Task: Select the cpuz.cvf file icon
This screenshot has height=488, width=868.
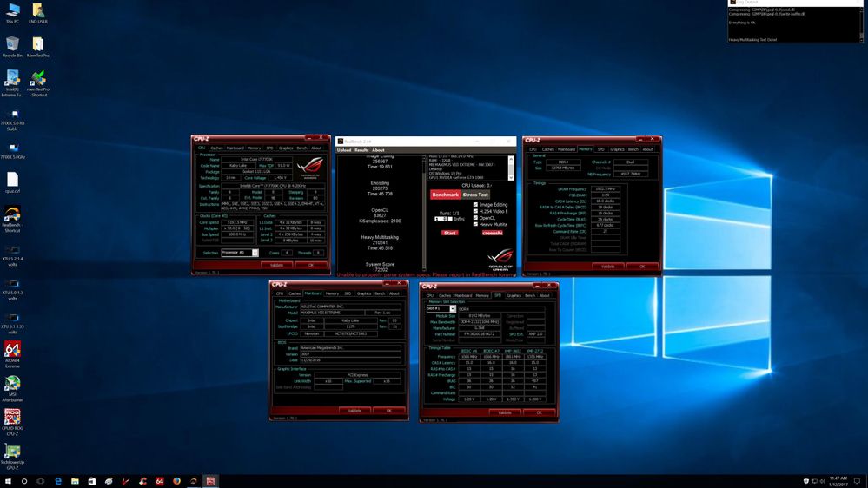Action: [12, 182]
